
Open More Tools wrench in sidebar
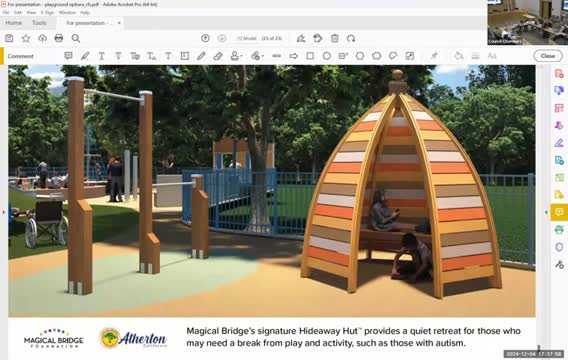[559, 264]
